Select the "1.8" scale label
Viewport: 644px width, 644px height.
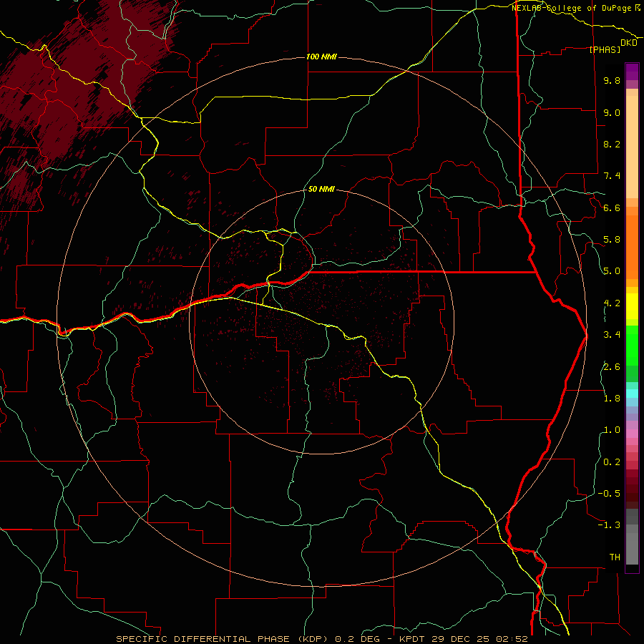[x=612, y=399]
